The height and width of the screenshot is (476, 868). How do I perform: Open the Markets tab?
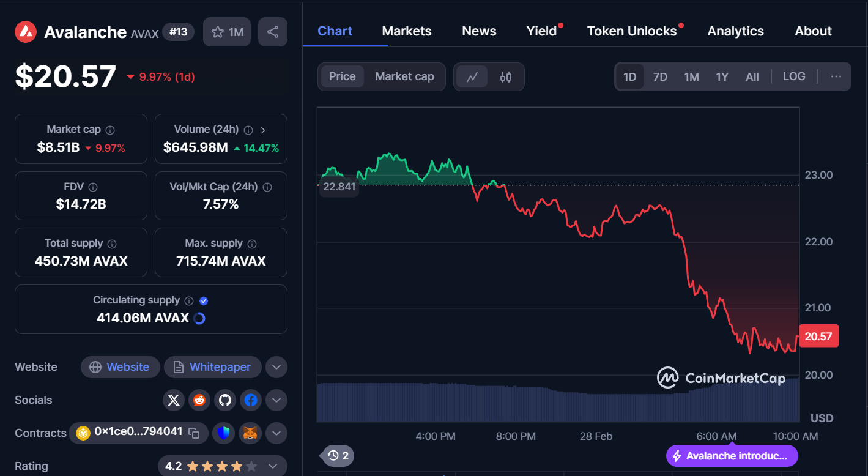[407, 31]
